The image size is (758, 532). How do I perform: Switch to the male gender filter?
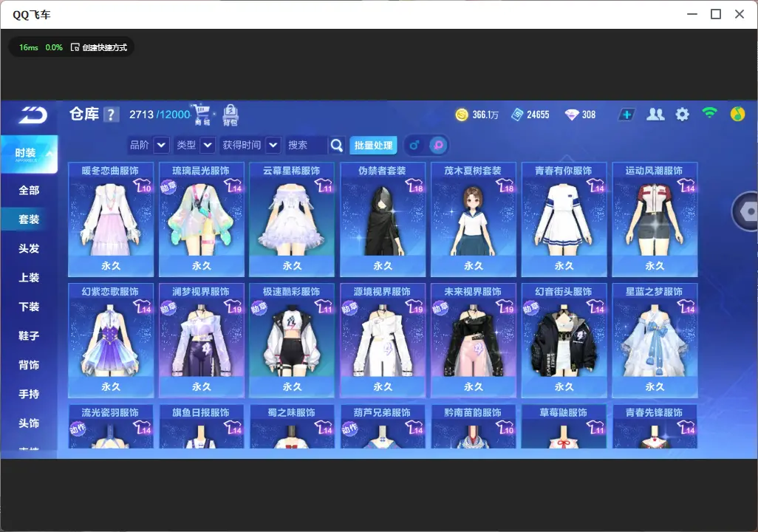coord(414,145)
